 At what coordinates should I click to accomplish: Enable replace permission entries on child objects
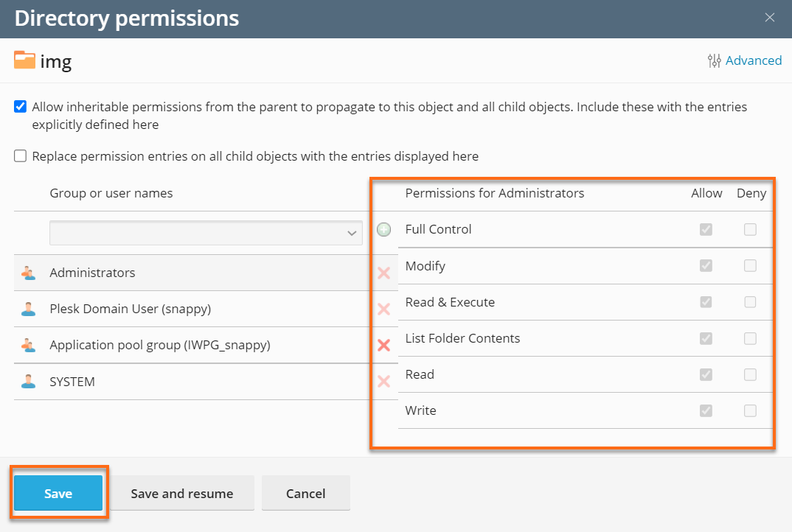(x=20, y=155)
